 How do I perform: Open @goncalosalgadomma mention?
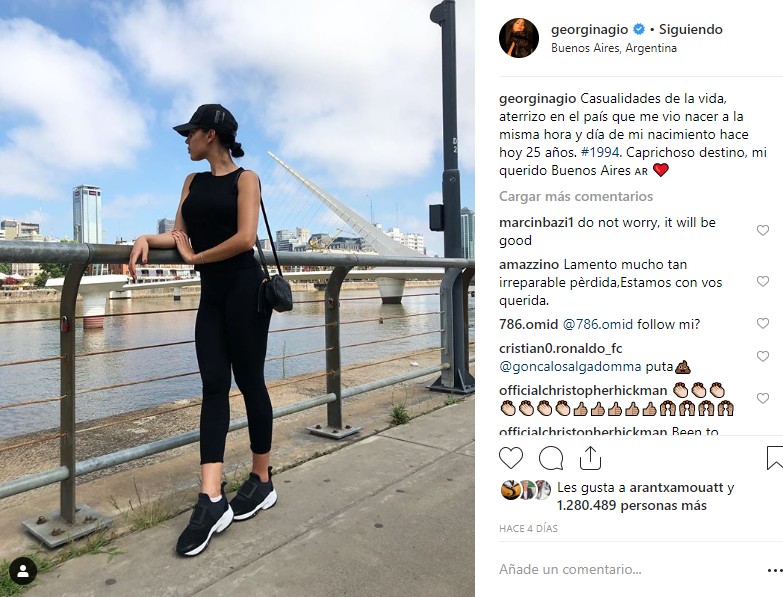click(x=570, y=367)
